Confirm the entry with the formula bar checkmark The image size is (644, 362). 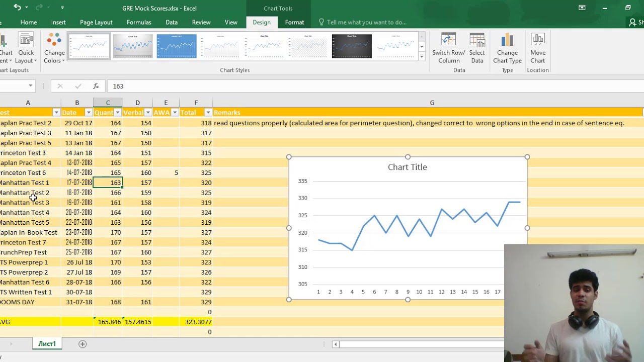(78, 86)
